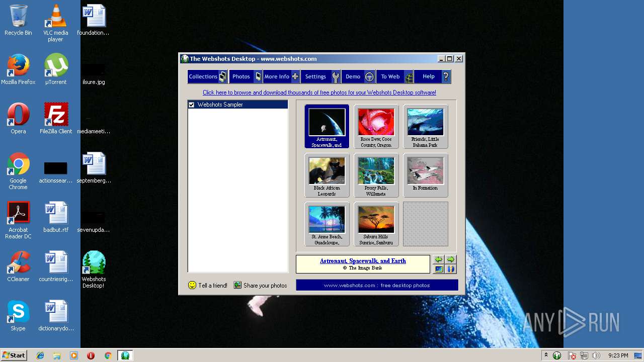This screenshot has width=644, height=362.
Task: Open the Action Center flag tray icon
Action: coord(572,355)
